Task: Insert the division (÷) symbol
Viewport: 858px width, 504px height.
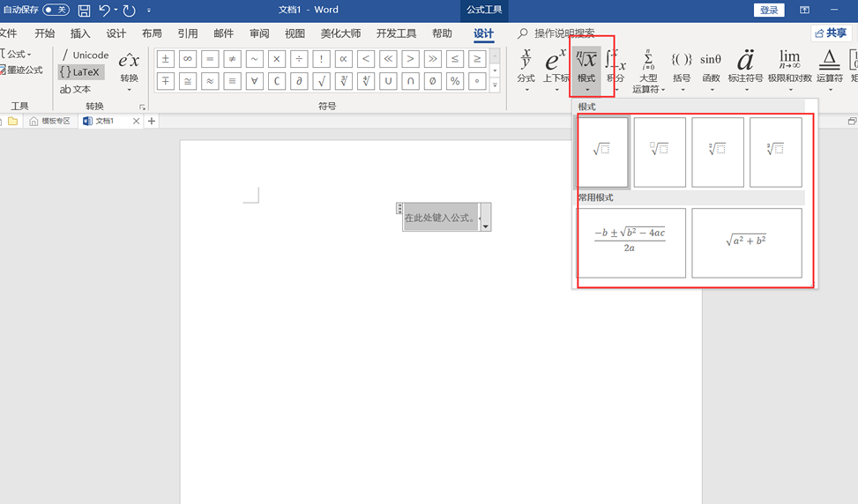Action: coord(299,58)
